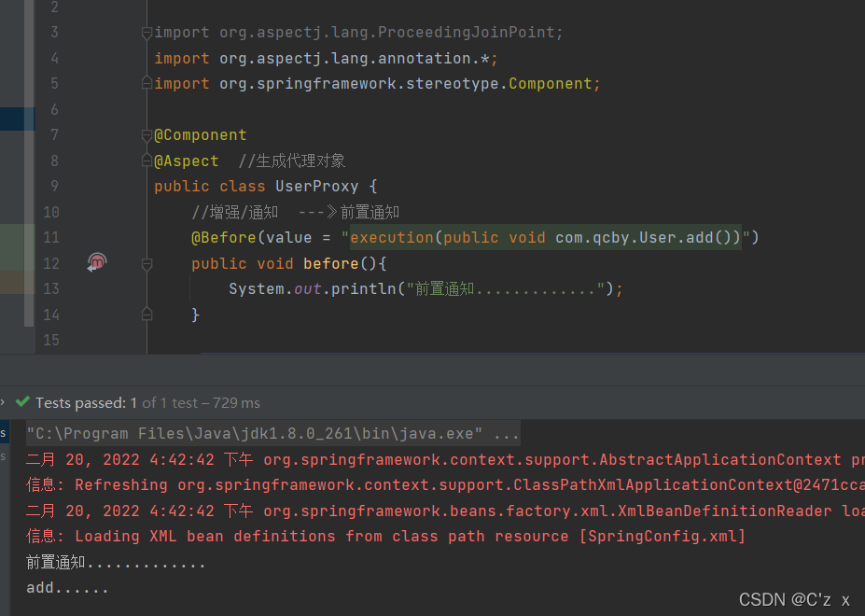Click the import fold end marker on line 5
865x616 pixels.
click(146, 83)
